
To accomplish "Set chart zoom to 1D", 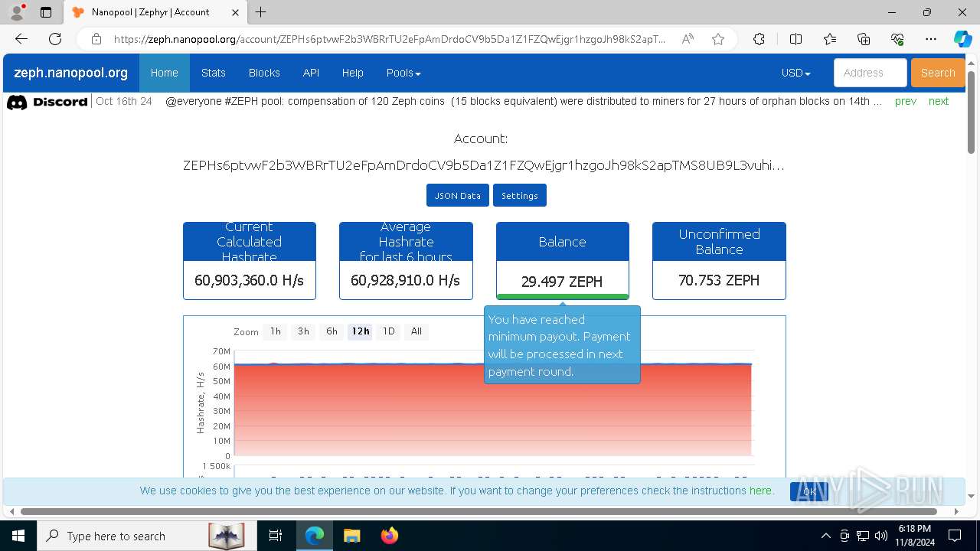I will click(389, 331).
